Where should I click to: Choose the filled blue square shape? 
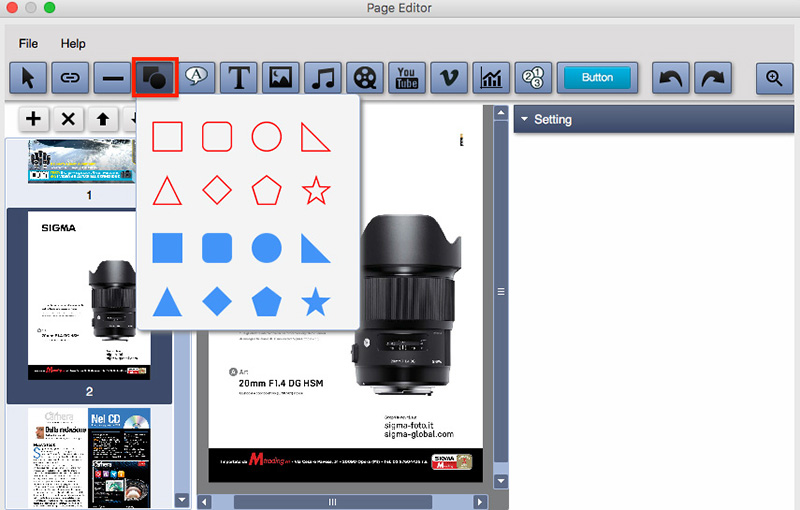tap(167, 248)
